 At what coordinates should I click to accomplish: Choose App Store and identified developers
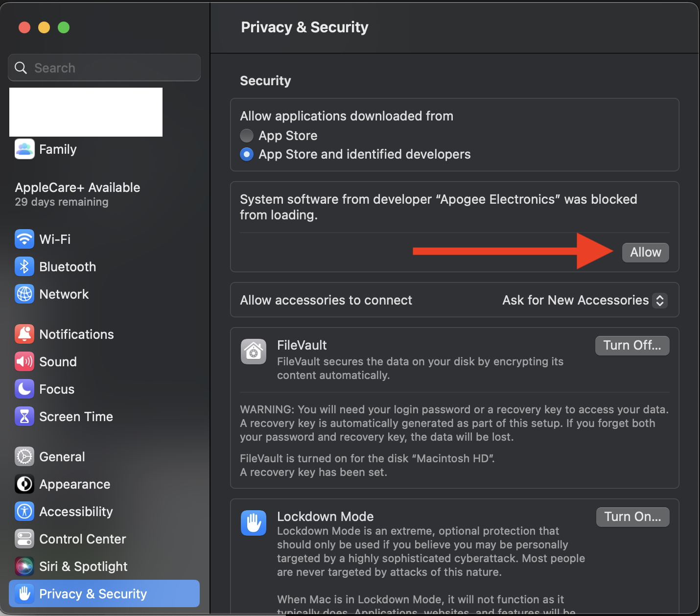tap(247, 154)
